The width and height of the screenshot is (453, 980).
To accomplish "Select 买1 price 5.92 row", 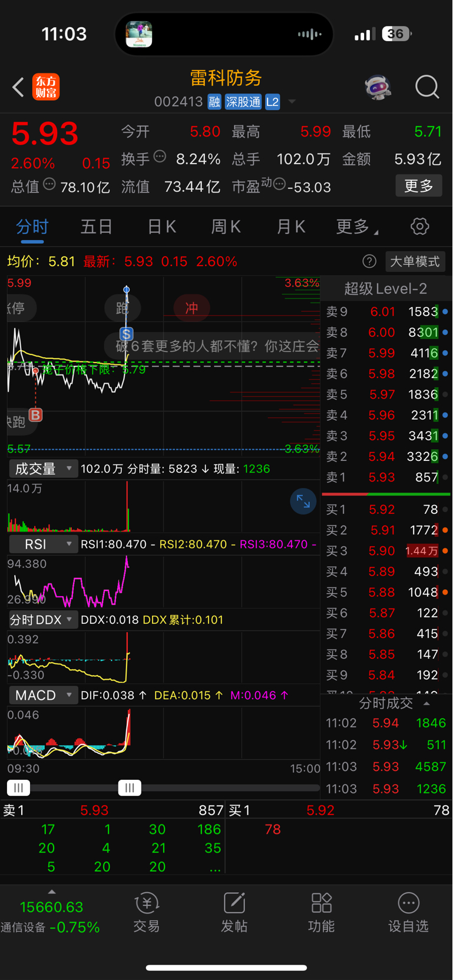I will pyautogui.click(x=386, y=510).
